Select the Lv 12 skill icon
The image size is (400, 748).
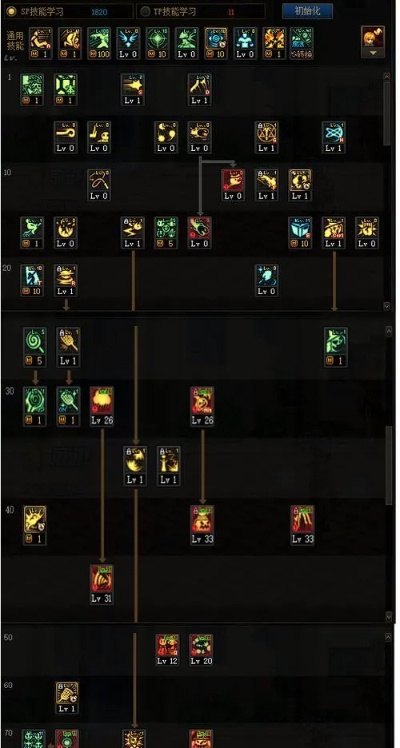[167, 650]
